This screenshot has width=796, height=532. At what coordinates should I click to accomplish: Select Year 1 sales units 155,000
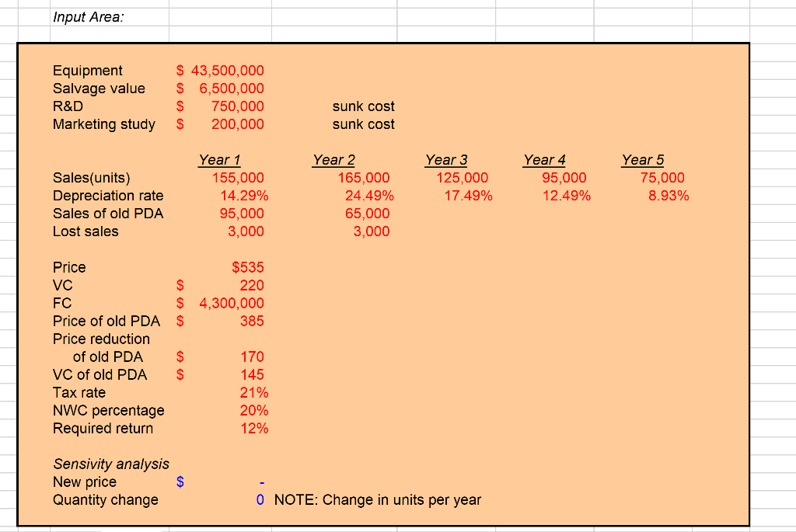pyautogui.click(x=238, y=178)
